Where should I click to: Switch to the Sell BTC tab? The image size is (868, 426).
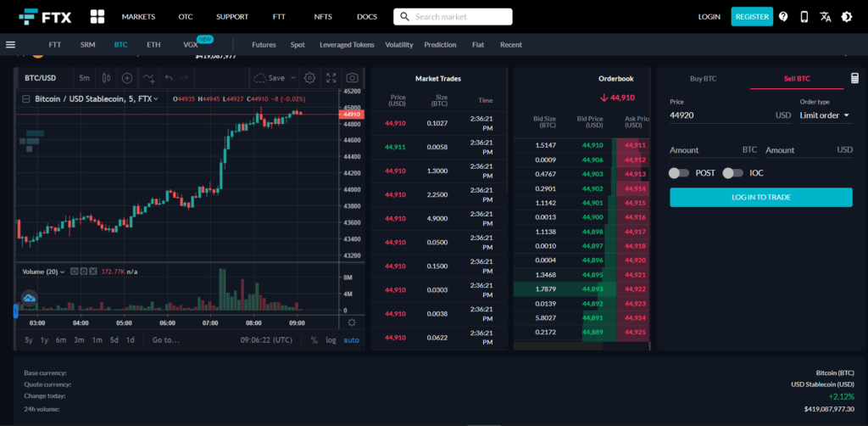point(797,79)
